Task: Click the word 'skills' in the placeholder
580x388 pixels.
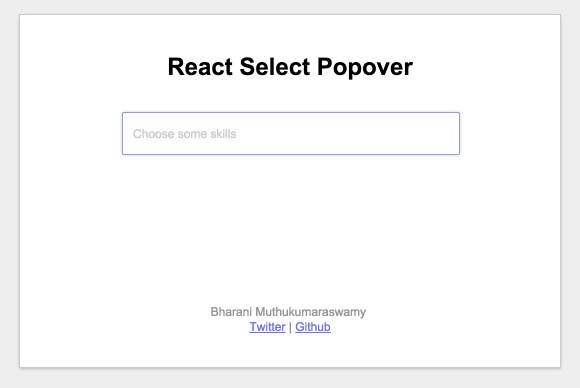Action: pos(223,134)
